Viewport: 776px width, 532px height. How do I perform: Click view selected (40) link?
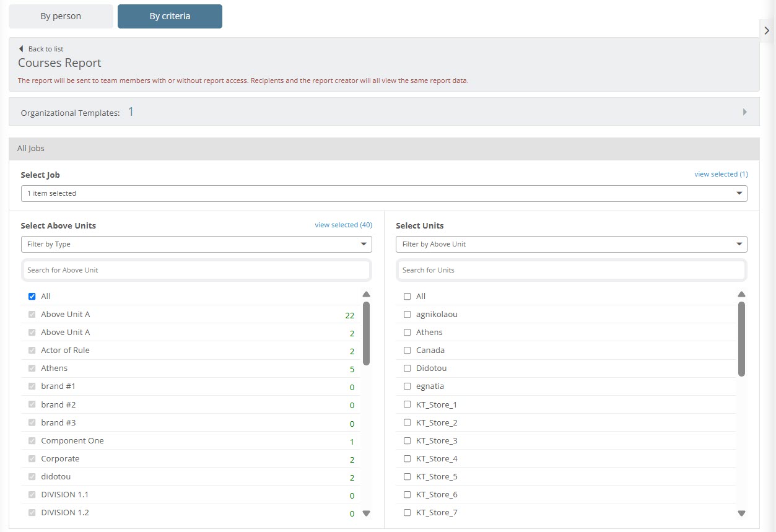point(343,225)
